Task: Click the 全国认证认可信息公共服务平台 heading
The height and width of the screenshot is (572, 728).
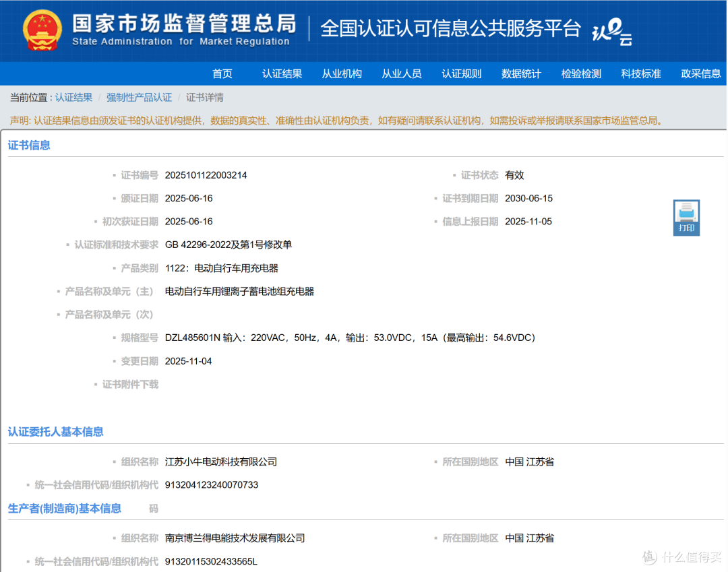Action: pyautogui.click(x=451, y=28)
